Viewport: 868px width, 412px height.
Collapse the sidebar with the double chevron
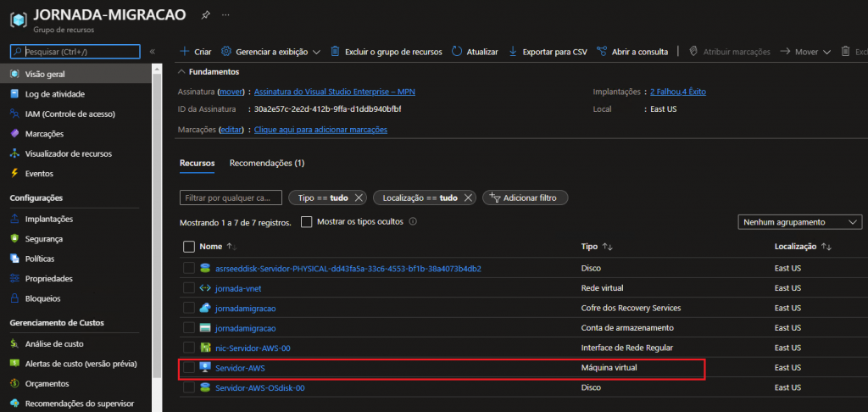pyautogui.click(x=153, y=52)
